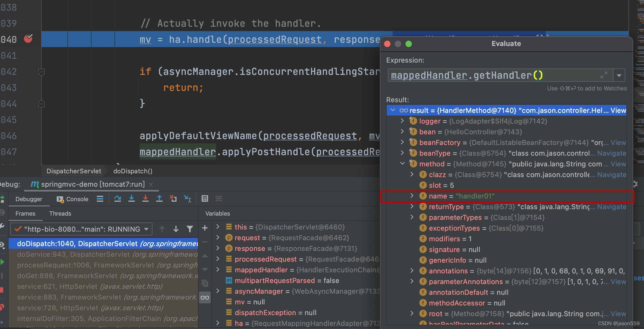
Task: Open the Frames tab
Action: tap(25, 213)
